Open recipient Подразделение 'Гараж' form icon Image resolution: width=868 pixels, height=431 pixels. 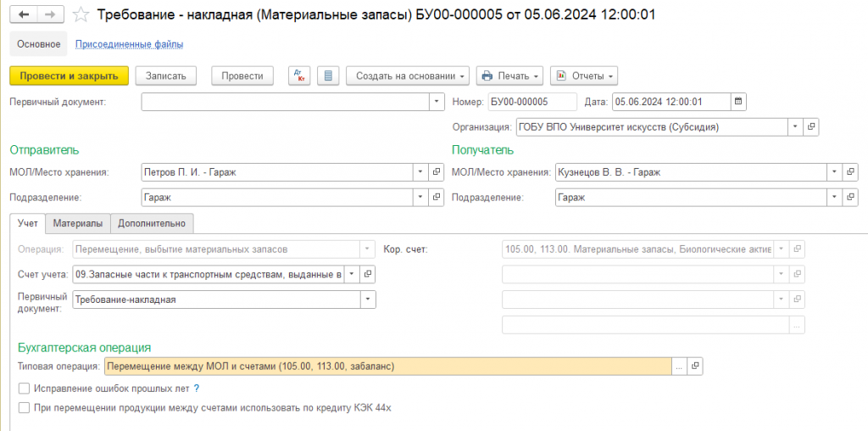tap(850, 197)
